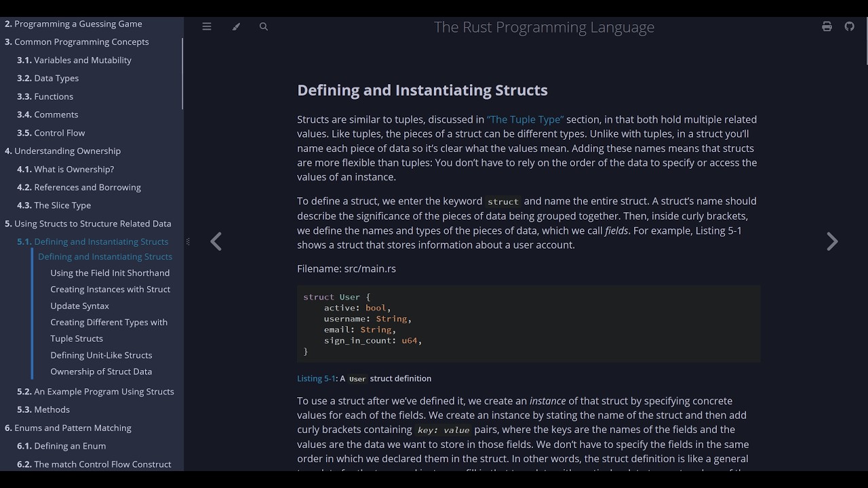This screenshot has height=488, width=868.
Task: Go to 4.2 References and Borrowing
Action: pyautogui.click(x=79, y=188)
